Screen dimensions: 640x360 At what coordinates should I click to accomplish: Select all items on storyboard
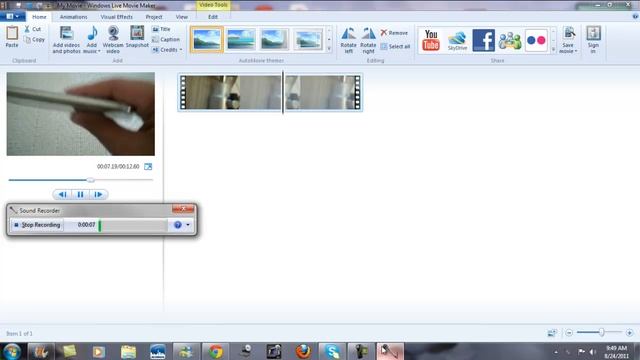[395, 47]
